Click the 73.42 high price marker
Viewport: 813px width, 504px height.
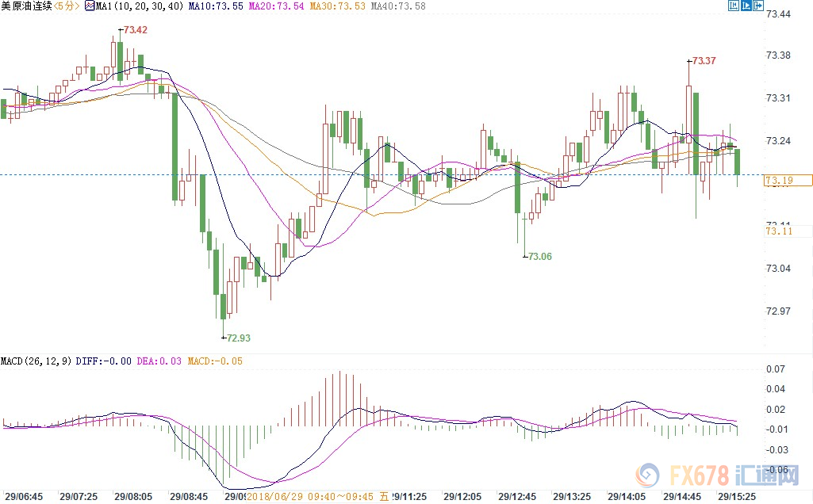click(x=135, y=30)
